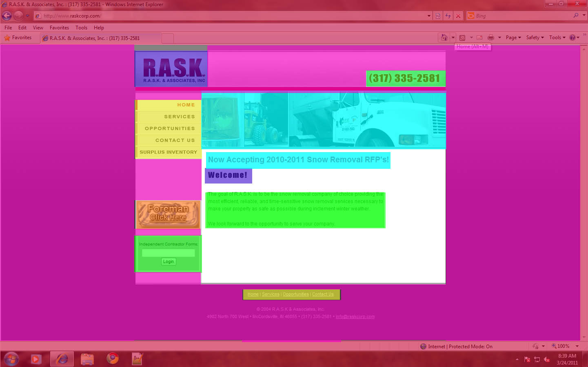Open the address bar history dropdown
Viewport: 588px width, 367px height.
pos(429,16)
